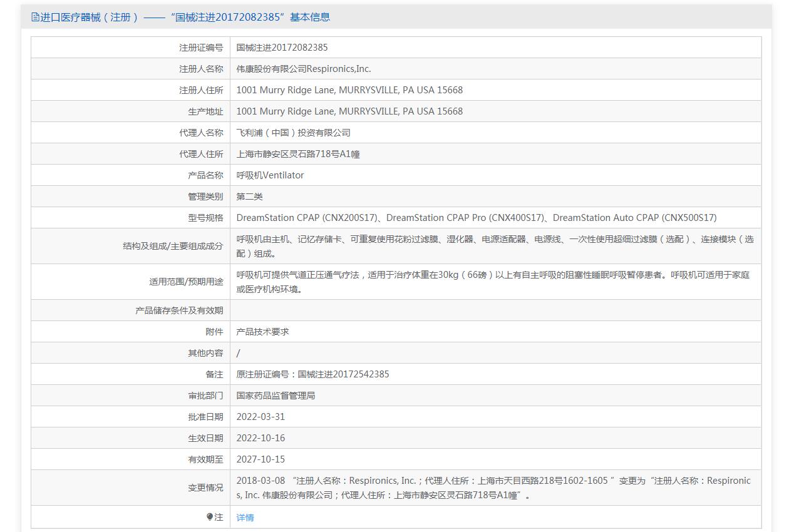Click the 结构及组成 description text

495,246
